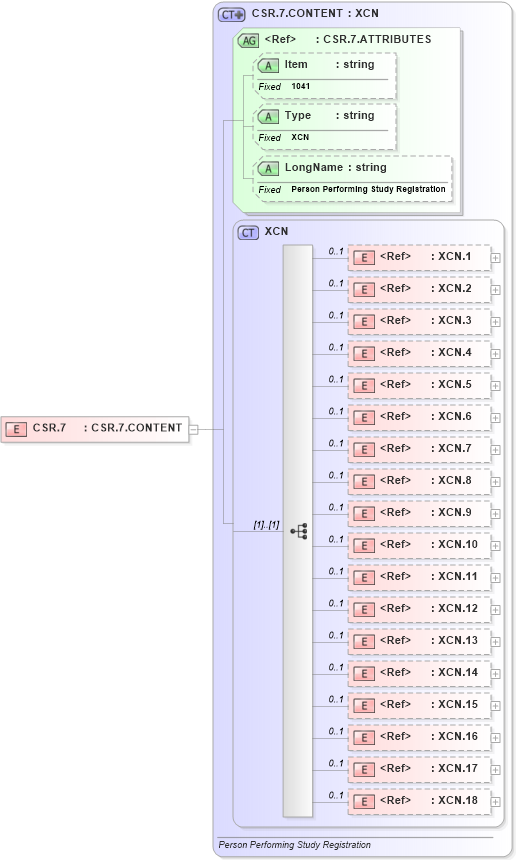Expand the XCN.18 element
Viewport: 516px width, 860px height.
click(495, 801)
